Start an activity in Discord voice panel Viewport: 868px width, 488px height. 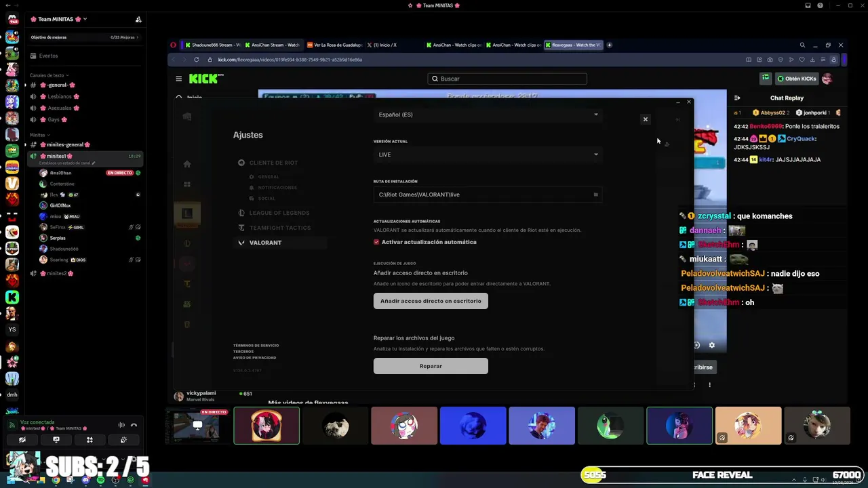[x=90, y=439]
